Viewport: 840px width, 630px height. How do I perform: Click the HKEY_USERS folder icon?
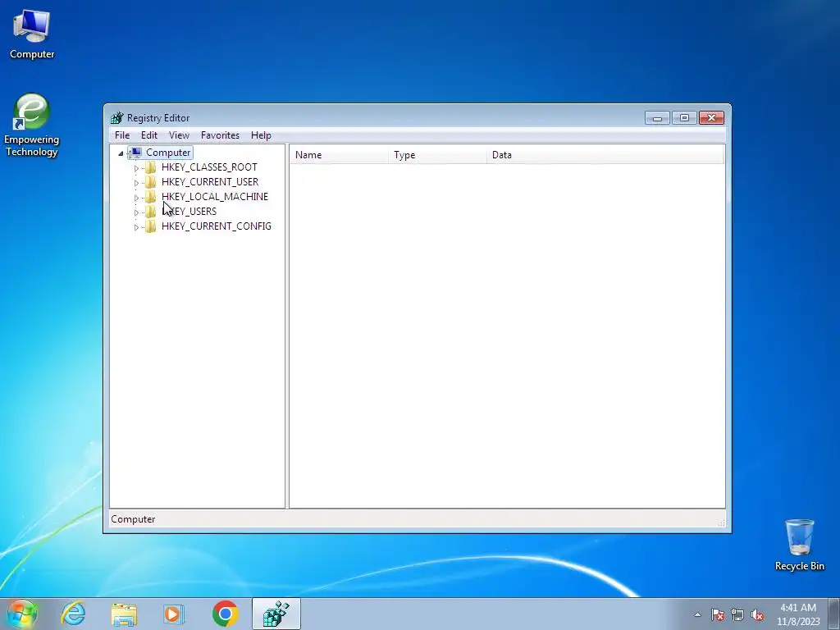pos(151,212)
